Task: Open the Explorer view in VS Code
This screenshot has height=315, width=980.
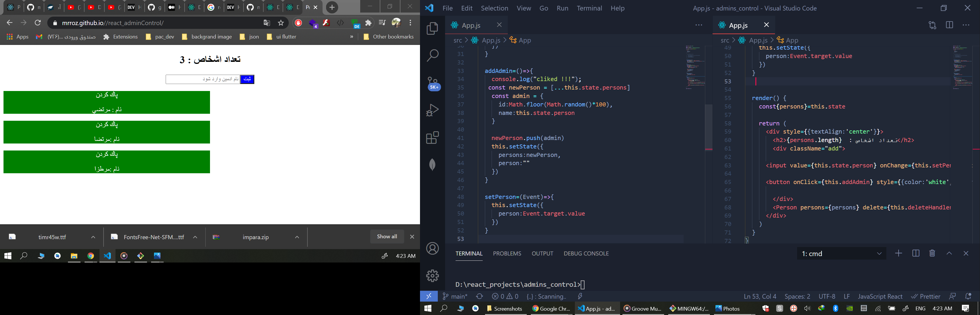Action: (x=432, y=29)
